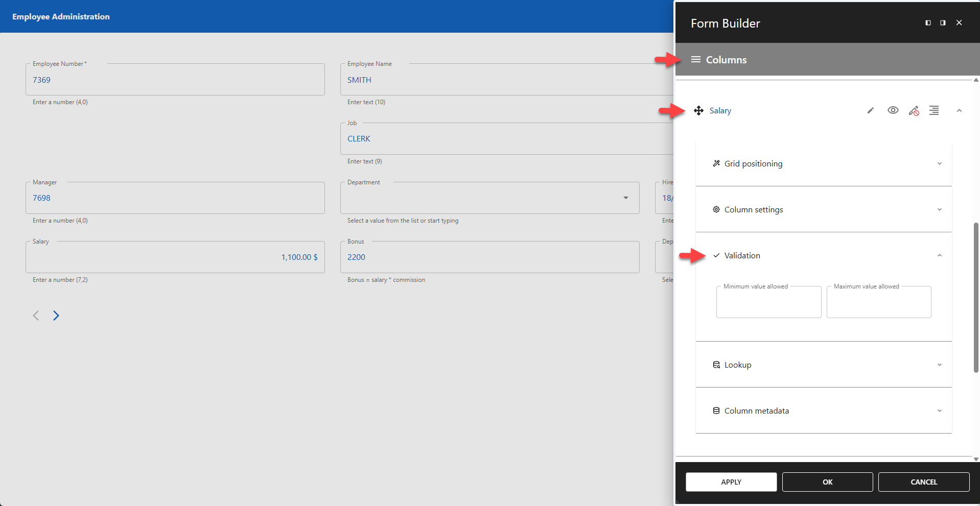Open the Department dropdown
The width and height of the screenshot is (980, 506).
(x=625, y=198)
